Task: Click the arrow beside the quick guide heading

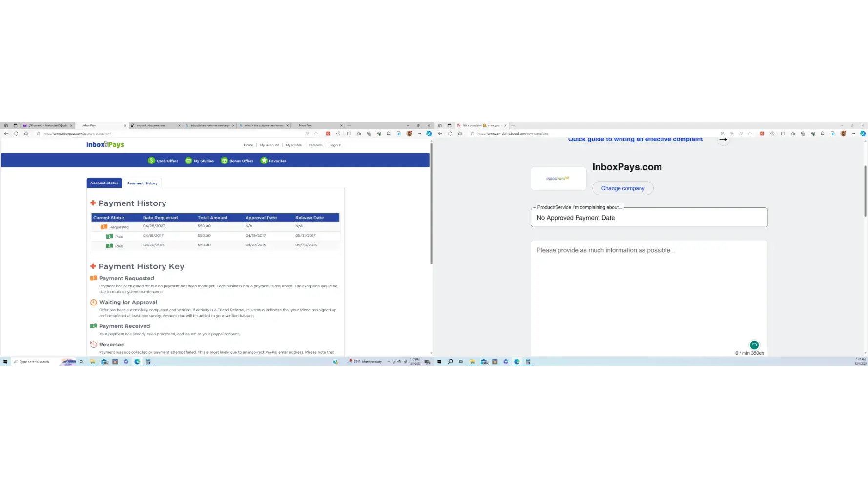Action: 723,140
